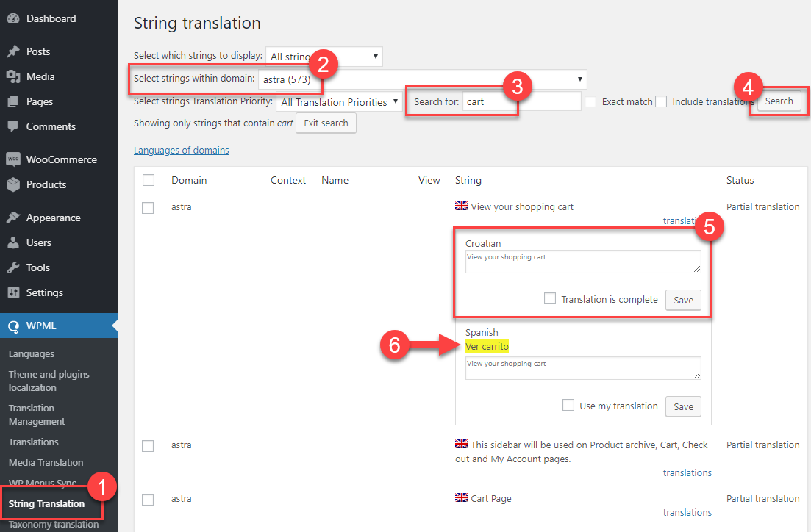Tick the row checkbox for View your shopping cart

point(148,208)
